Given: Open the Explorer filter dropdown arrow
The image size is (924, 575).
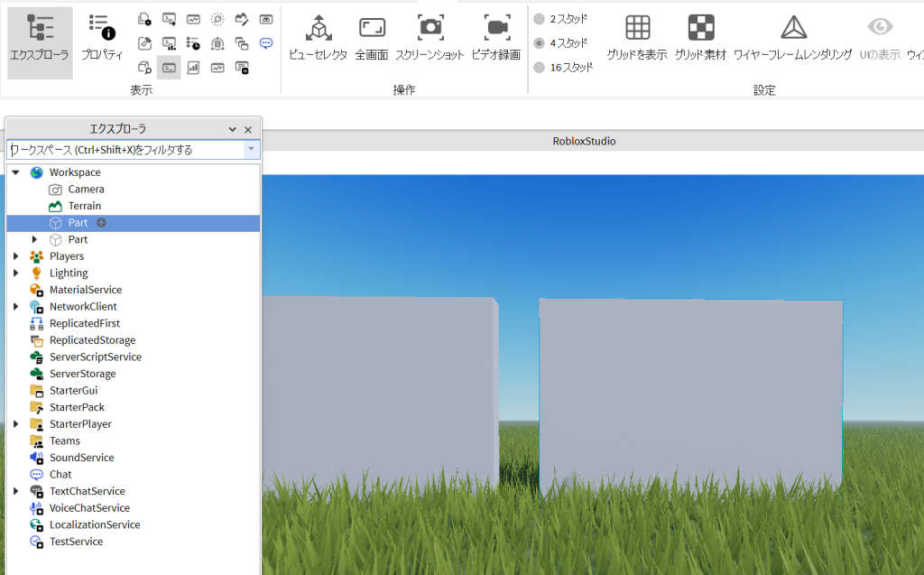Looking at the screenshot, I should (x=252, y=150).
